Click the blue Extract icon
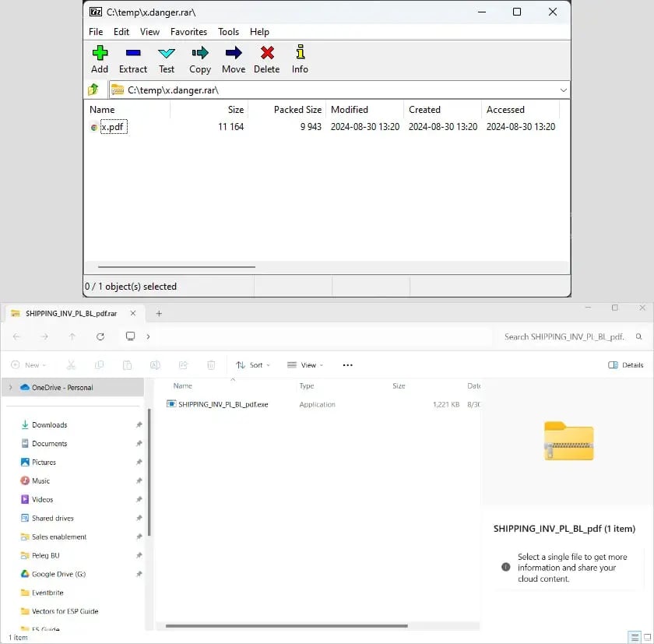The width and height of the screenshot is (654, 644). pyautogui.click(x=133, y=54)
